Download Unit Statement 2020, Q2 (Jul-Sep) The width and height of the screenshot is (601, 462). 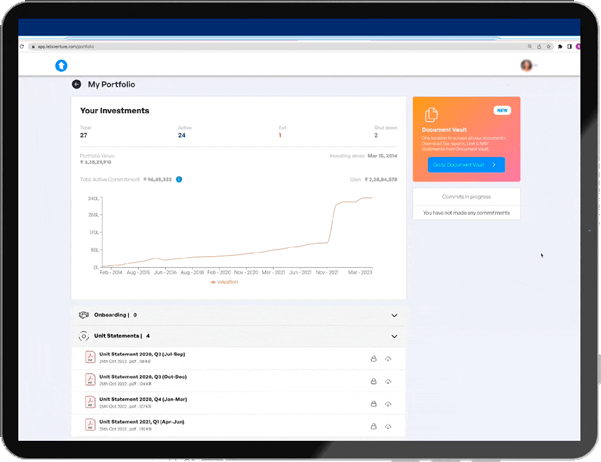pos(387,358)
